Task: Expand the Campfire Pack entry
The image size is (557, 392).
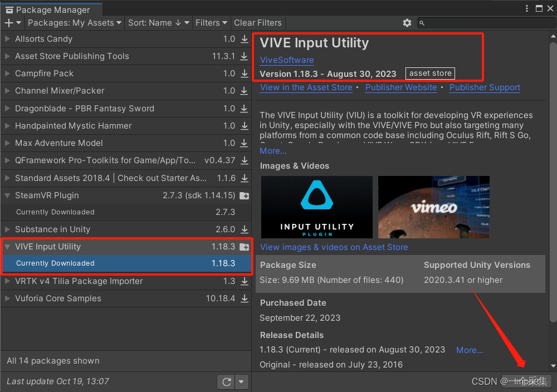Action: tap(7, 73)
